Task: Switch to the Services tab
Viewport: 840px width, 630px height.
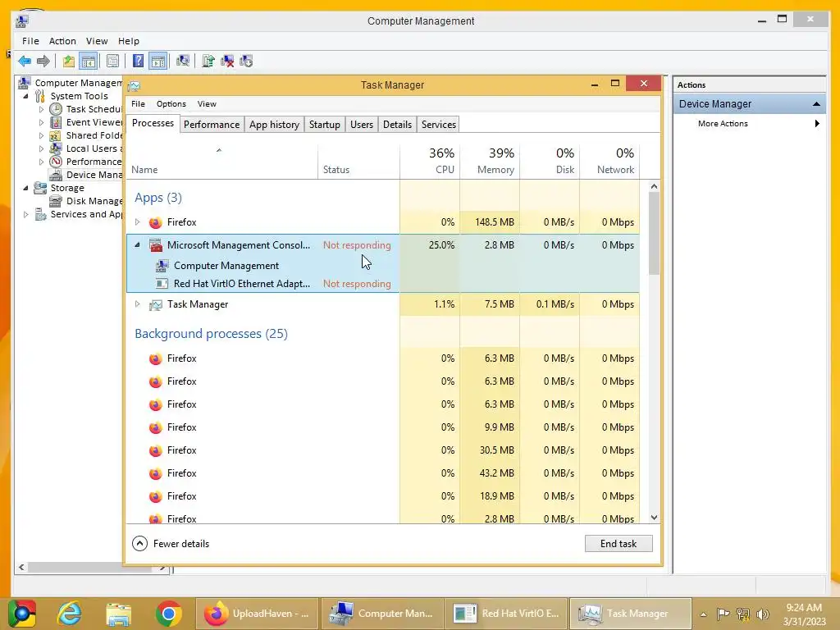Action: click(x=438, y=125)
